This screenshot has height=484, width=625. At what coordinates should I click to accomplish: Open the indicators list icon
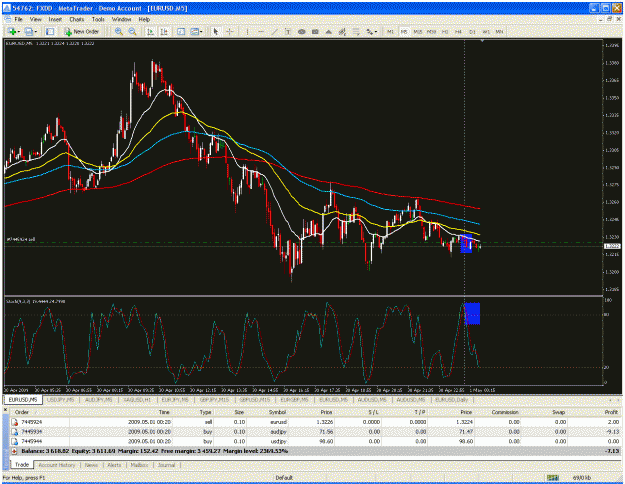(x=181, y=31)
